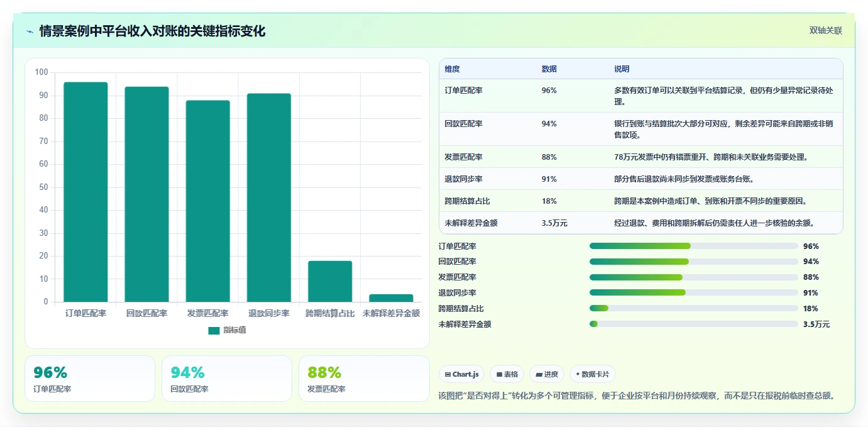This screenshot has width=868, height=427.
Task: Click the 回款匹配率 progress bar
Action: [x=694, y=262]
